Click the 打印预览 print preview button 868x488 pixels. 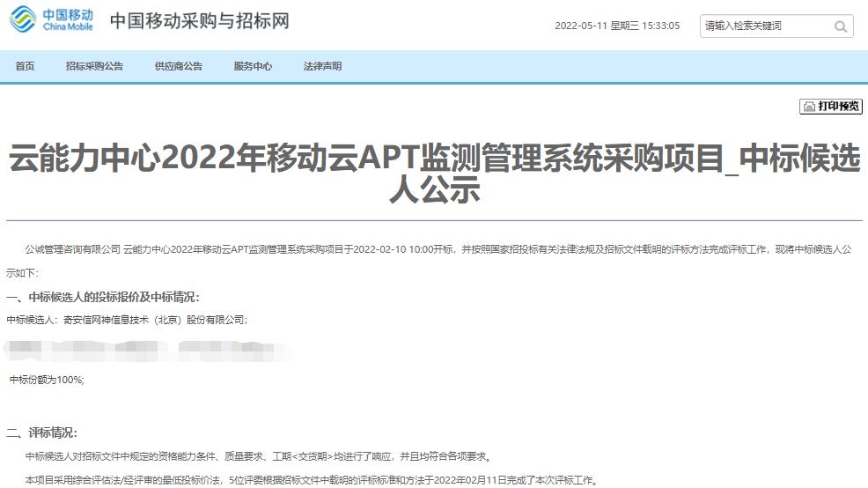click(x=831, y=106)
